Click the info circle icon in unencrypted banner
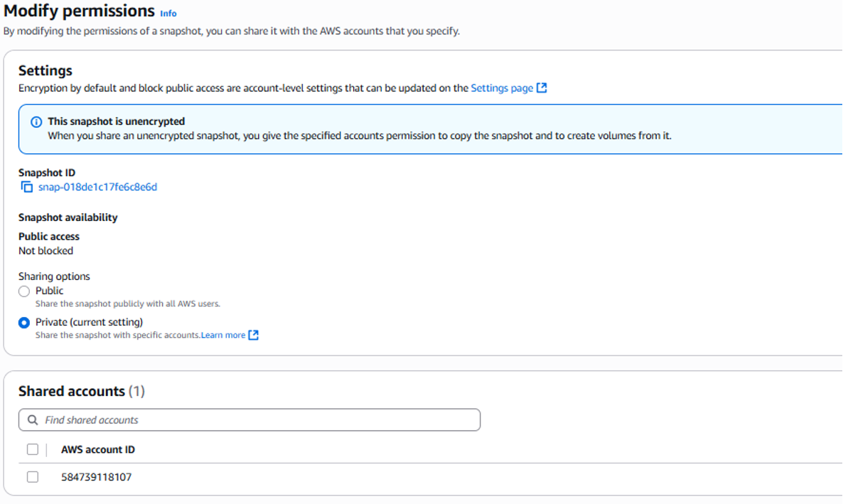 coord(36,122)
